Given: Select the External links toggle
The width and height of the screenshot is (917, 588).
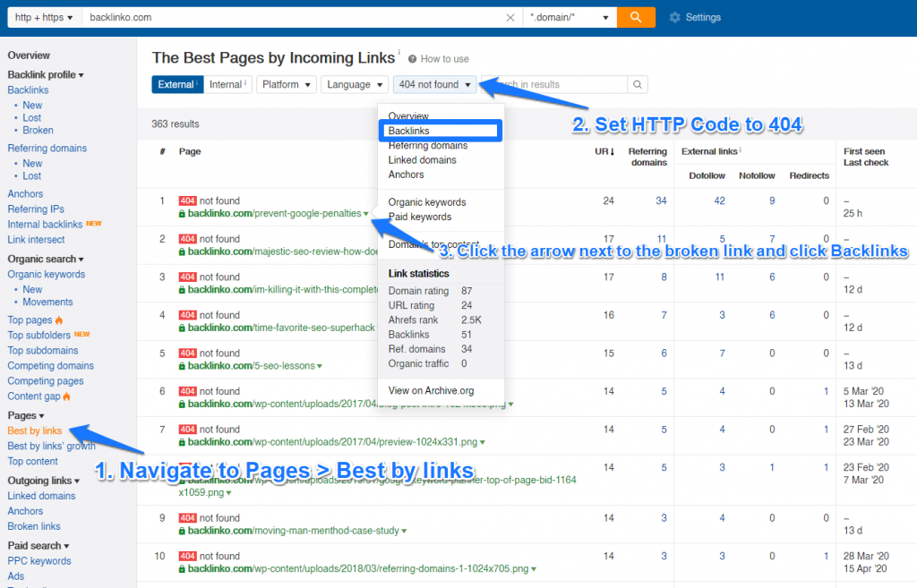Looking at the screenshot, I should tap(177, 85).
